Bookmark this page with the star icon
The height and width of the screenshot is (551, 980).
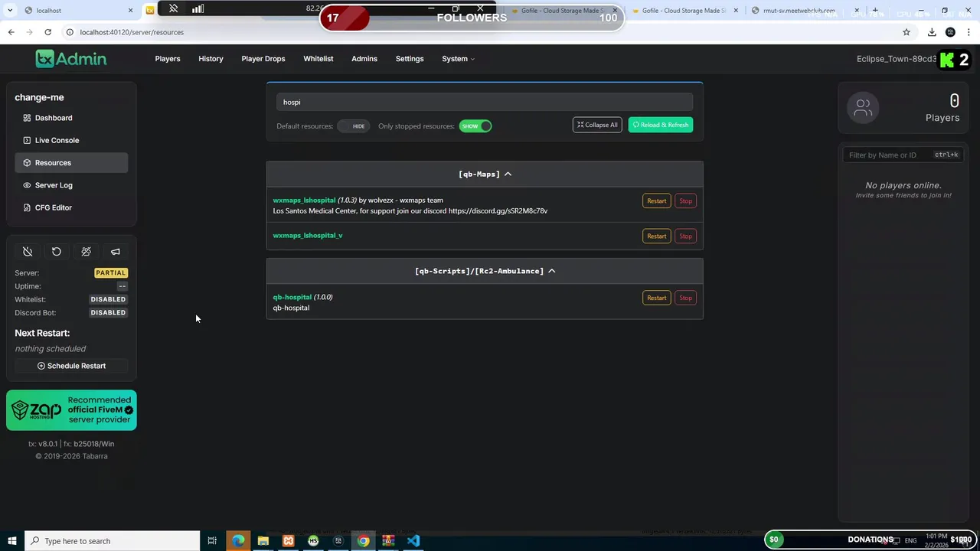click(906, 32)
